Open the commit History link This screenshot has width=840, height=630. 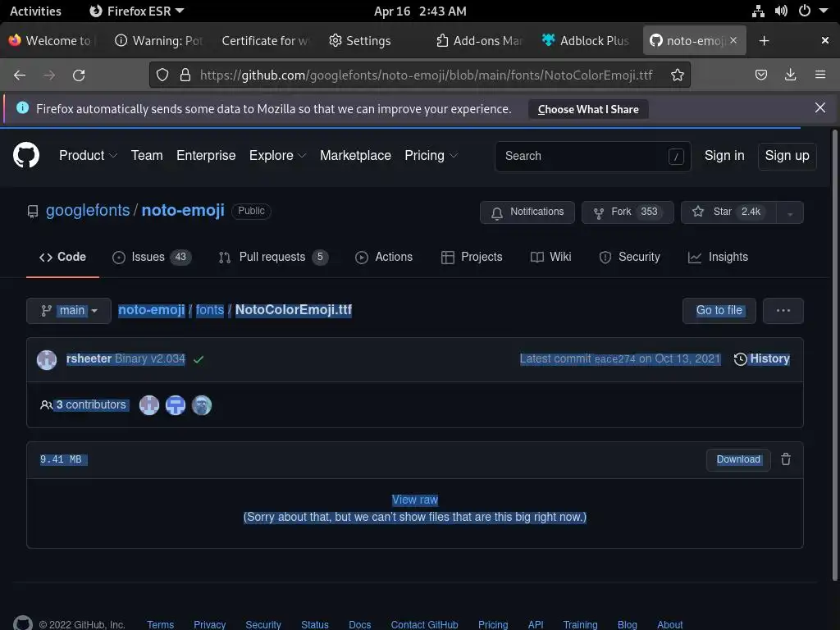click(x=762, y=359)
